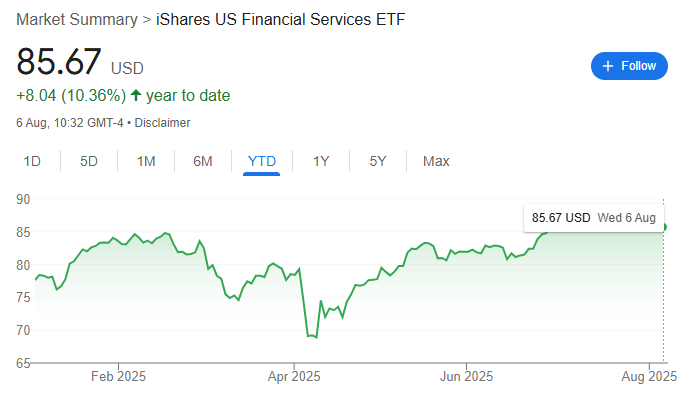Switch to the 1D time range
The image size is (695, 393).
(x=32, y=161)
